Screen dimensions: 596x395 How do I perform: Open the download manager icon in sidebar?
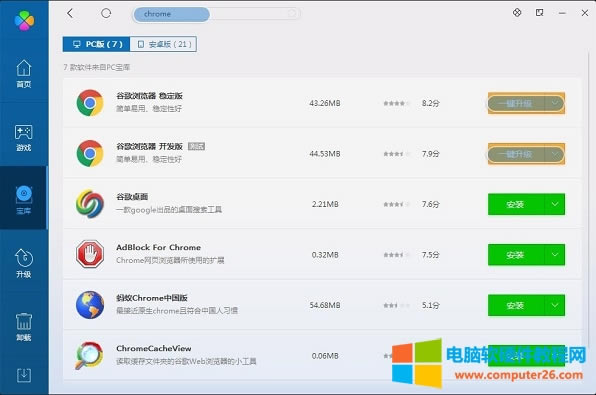pos(24,375)
